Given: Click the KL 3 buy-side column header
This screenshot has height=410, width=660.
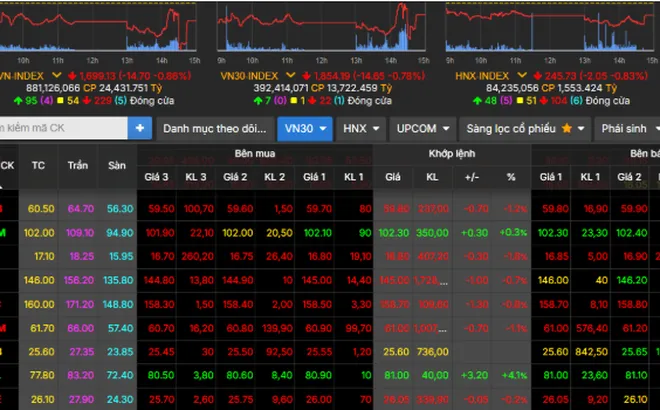Looking at the screenshot, I should pos(196,177).
